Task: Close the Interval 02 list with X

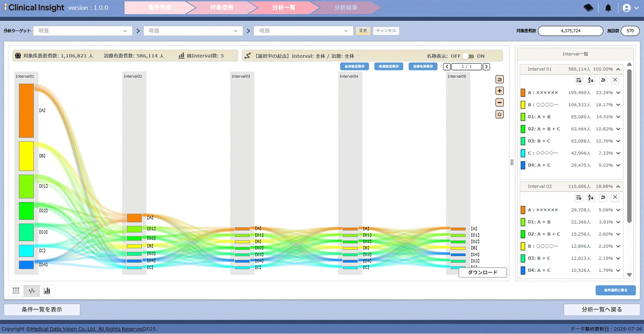Action: (x=615, y=197)
